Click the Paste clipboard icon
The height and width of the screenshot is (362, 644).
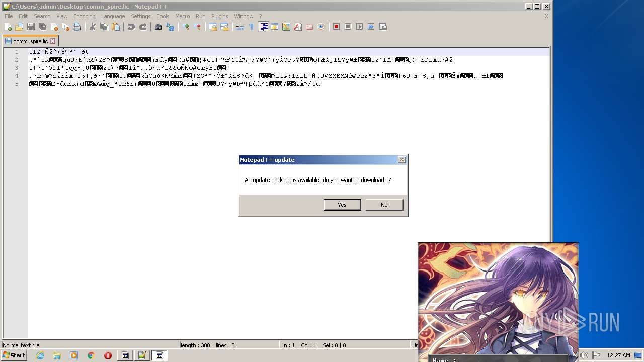pyautogui.click(x=116, y=27)
